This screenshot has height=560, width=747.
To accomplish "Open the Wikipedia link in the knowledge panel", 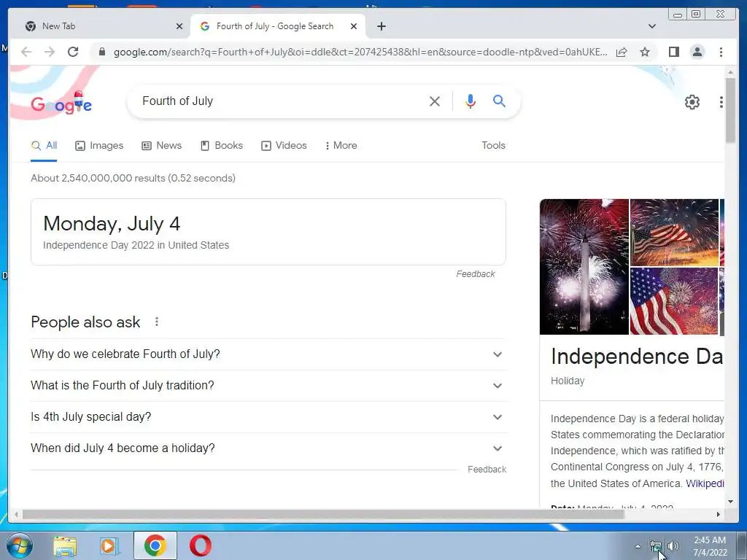I will (705, 483).
